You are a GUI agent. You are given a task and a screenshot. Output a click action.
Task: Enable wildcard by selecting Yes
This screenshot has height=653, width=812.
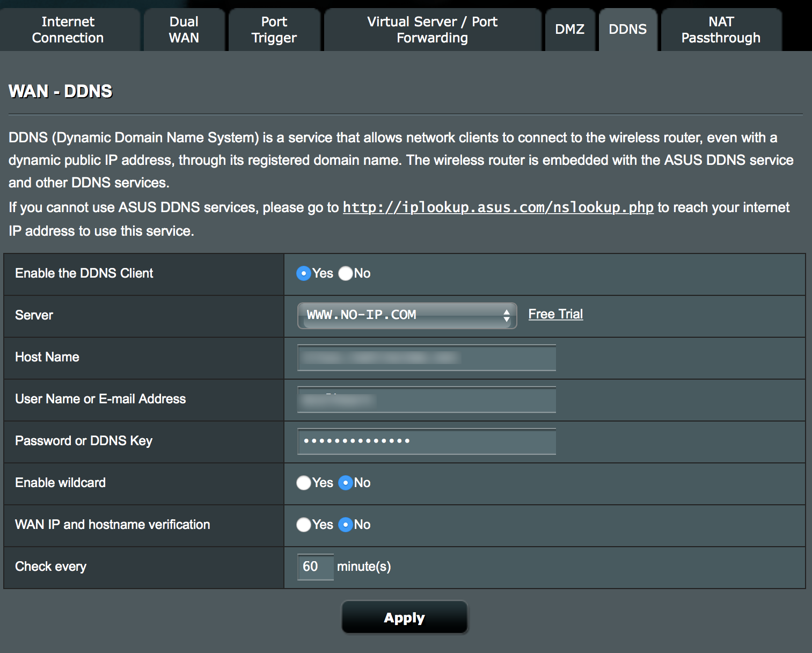click(304, 483)
